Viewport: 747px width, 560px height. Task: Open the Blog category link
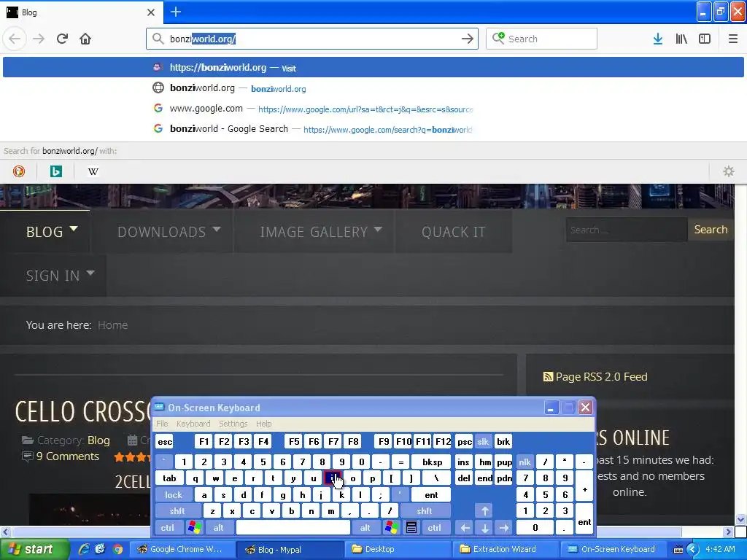(98, 440)
